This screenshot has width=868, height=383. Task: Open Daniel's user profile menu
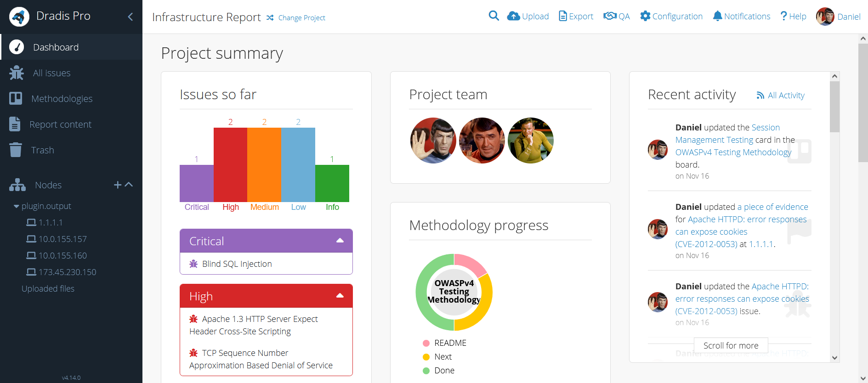pos(838,17)
